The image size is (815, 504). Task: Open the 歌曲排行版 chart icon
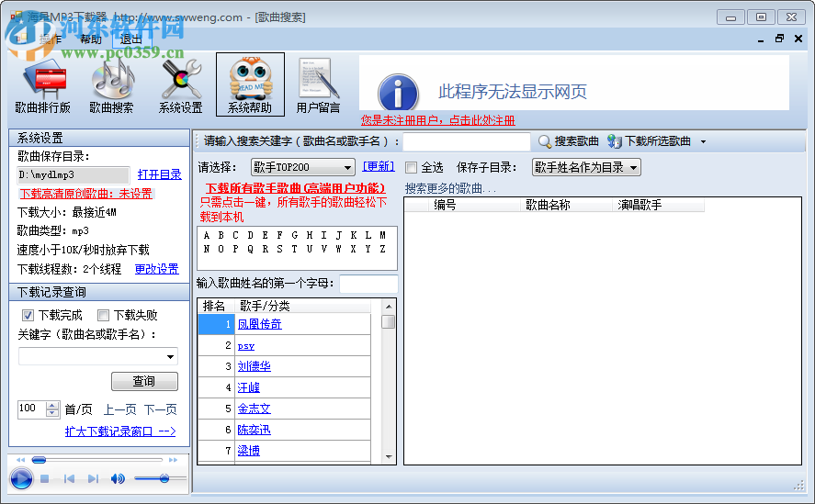click(42, 85)
